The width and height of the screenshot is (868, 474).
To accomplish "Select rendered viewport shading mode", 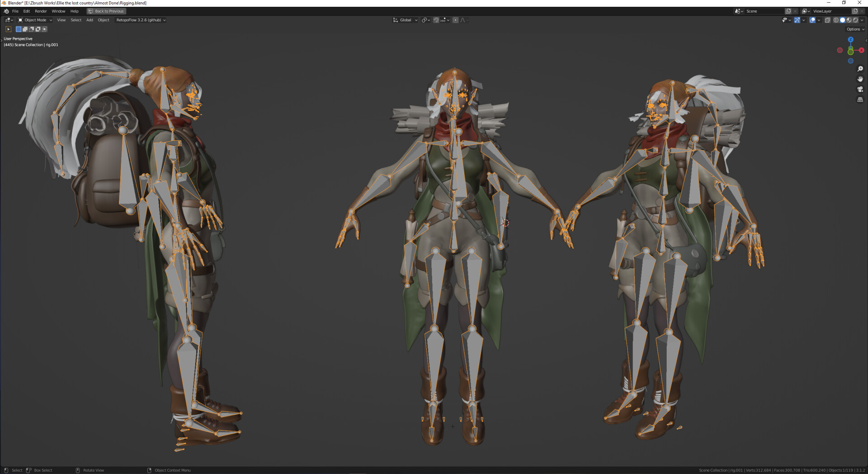I will (x=855, y=20).
